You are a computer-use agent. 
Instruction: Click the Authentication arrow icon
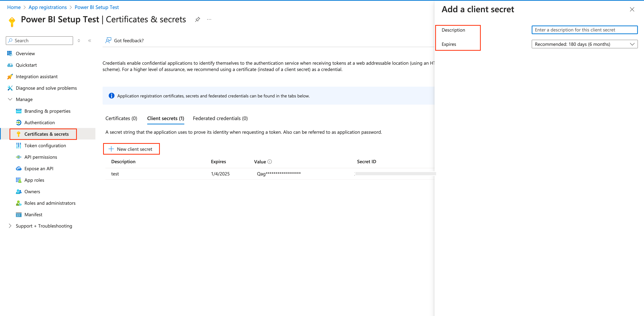[x=19, y=123]
